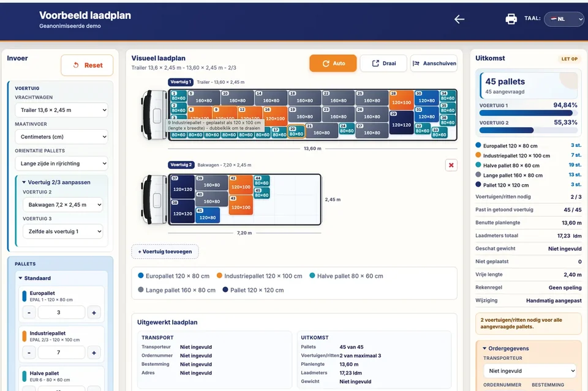The image size is (588, 391).
Task: Collapse Voertuig 2/3 aanpassen section
Action: pyautogui.click(x=56, y=182)
